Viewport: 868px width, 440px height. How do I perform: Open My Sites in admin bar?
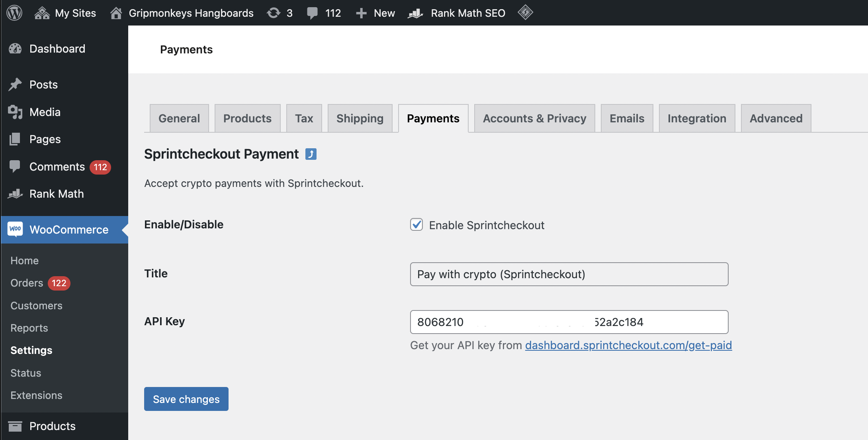pos(76,13)
